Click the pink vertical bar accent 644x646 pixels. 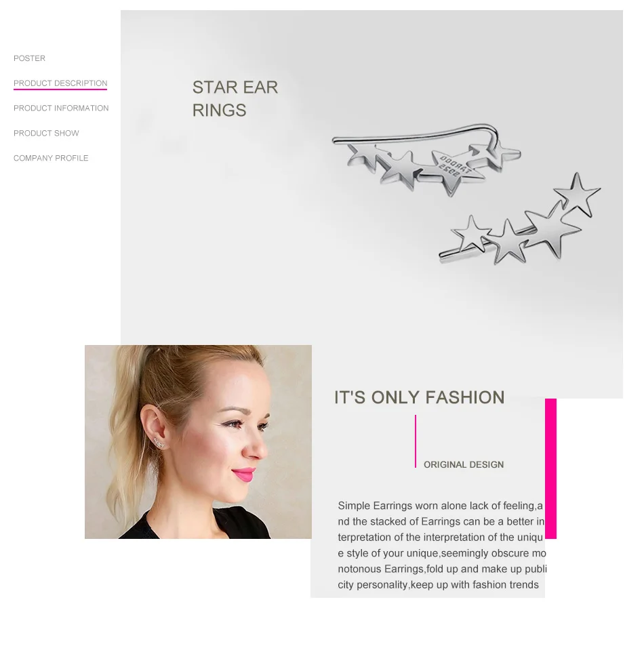click(550, 468)
